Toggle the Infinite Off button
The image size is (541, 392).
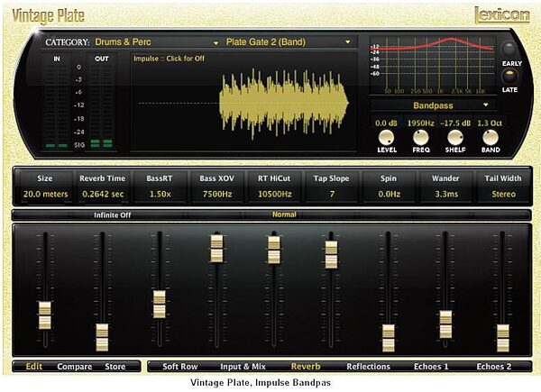click(x=113, y=215)
